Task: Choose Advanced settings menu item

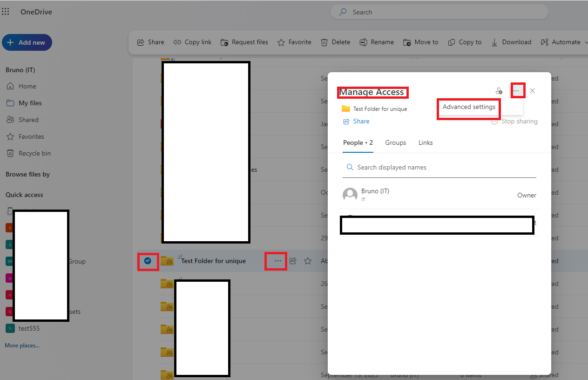Action: coord(469,107)
